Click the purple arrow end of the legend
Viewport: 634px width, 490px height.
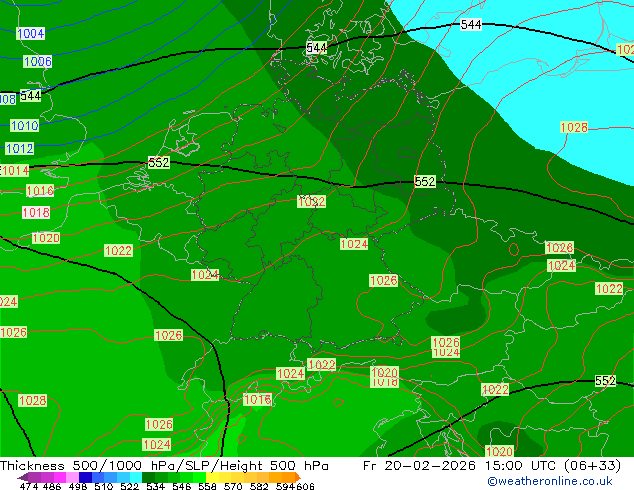click(23, 477)
